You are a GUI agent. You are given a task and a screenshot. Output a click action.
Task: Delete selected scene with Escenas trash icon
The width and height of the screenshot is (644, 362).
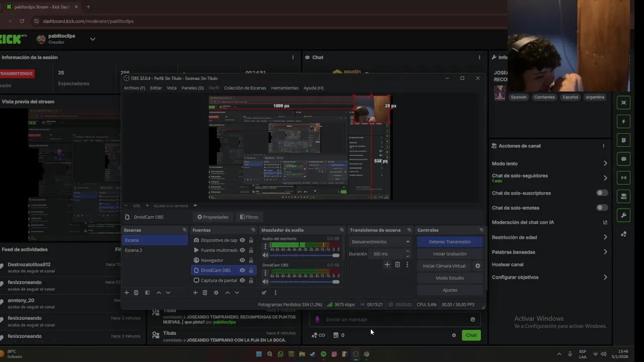tap(136, 293)
